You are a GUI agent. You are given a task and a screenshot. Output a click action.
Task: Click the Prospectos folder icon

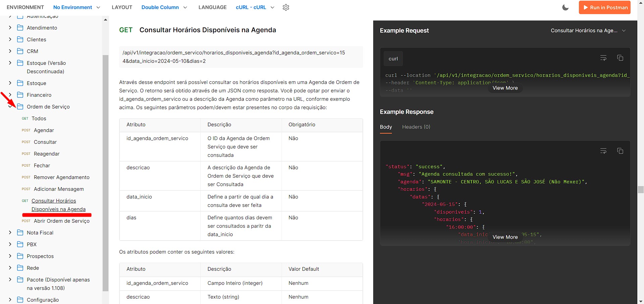tap(20, 256)
